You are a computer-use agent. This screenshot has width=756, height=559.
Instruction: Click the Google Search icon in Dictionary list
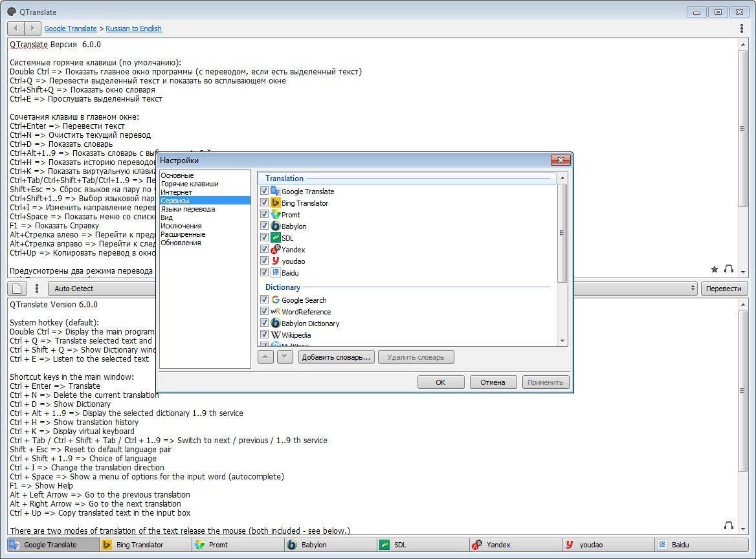[275, 300]
